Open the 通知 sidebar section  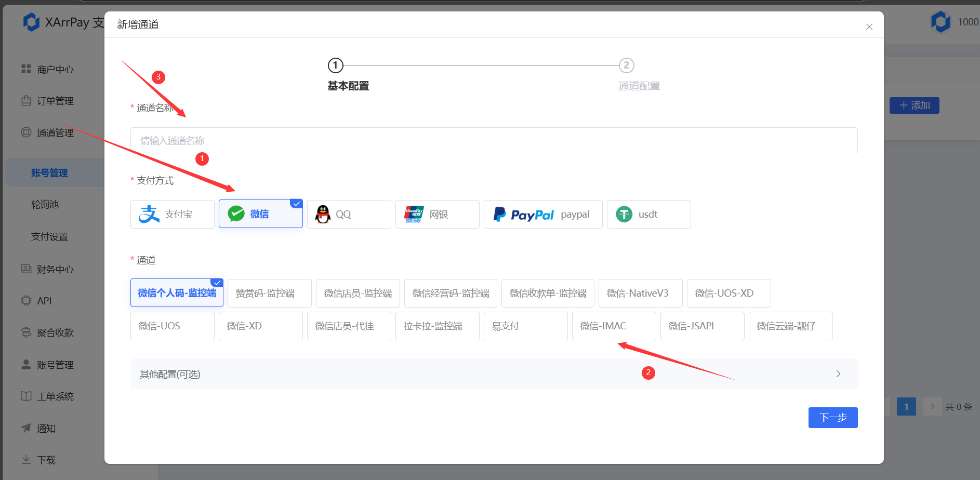46,428
